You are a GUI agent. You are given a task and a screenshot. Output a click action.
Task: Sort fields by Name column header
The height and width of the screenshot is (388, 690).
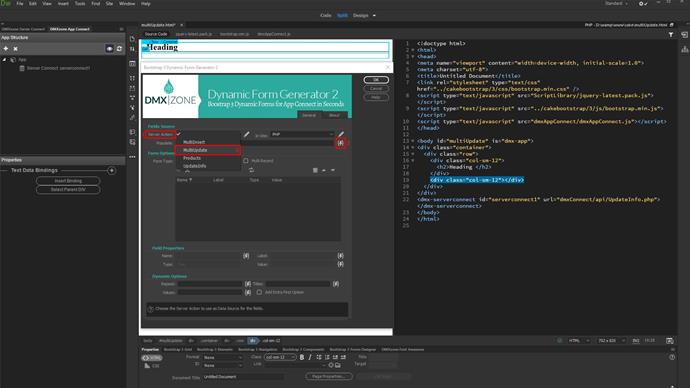184,180
